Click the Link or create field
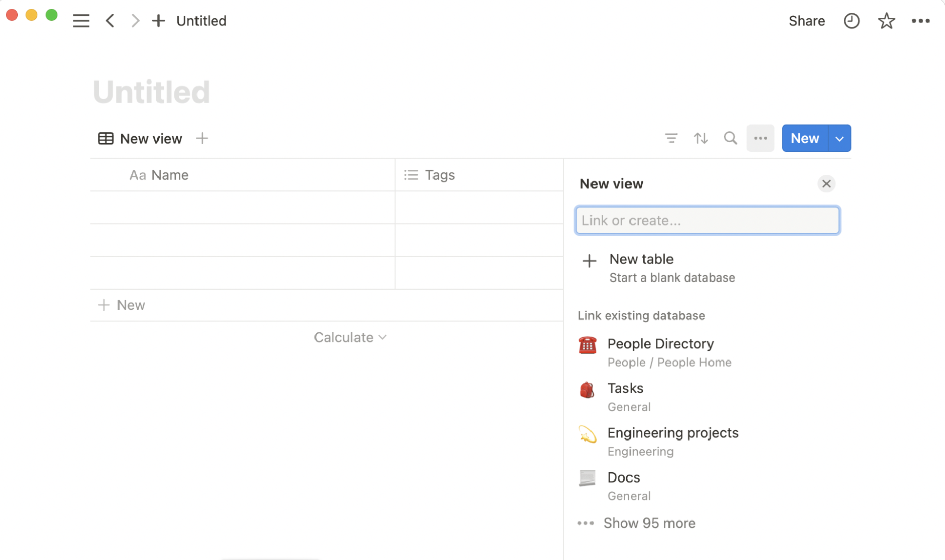The width and height of the screenshot is (945, 560). click(707, 220)
